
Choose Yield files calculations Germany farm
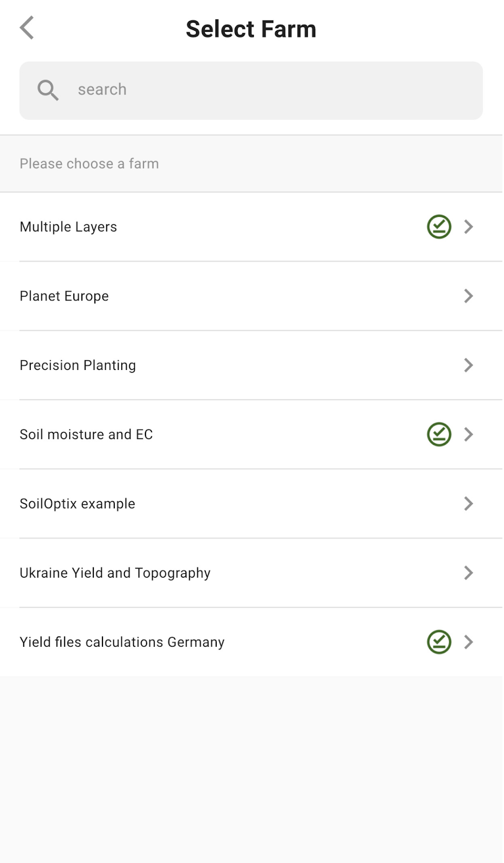point(122,642)
